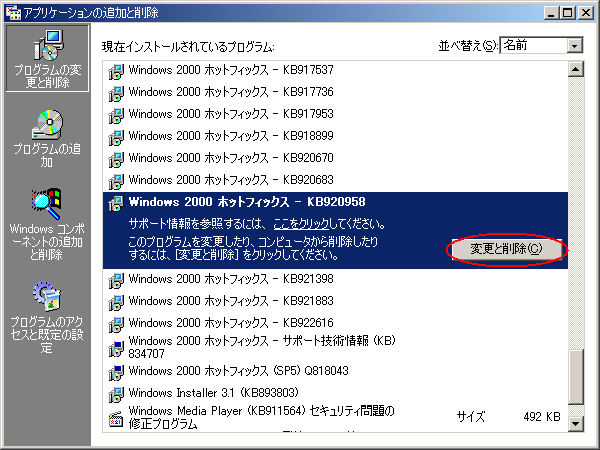Select hotfix KB918899 list entry

(x=231, y=136)
